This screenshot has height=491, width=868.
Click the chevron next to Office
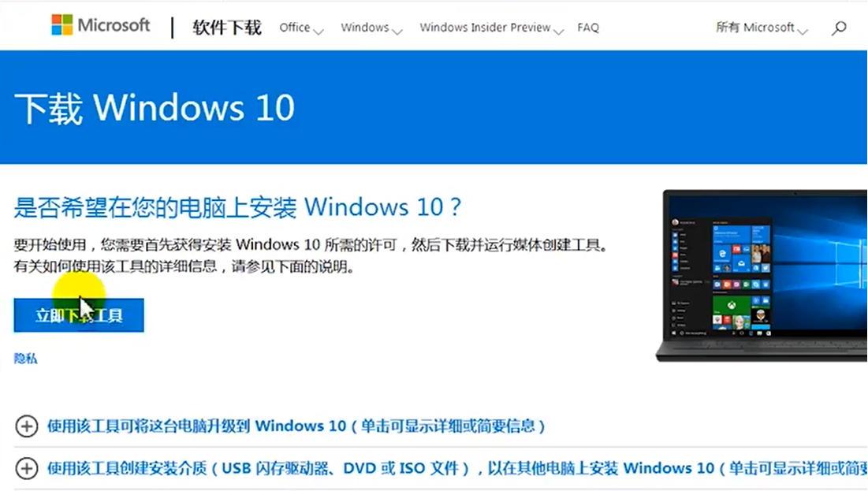(x=319, y=32)
